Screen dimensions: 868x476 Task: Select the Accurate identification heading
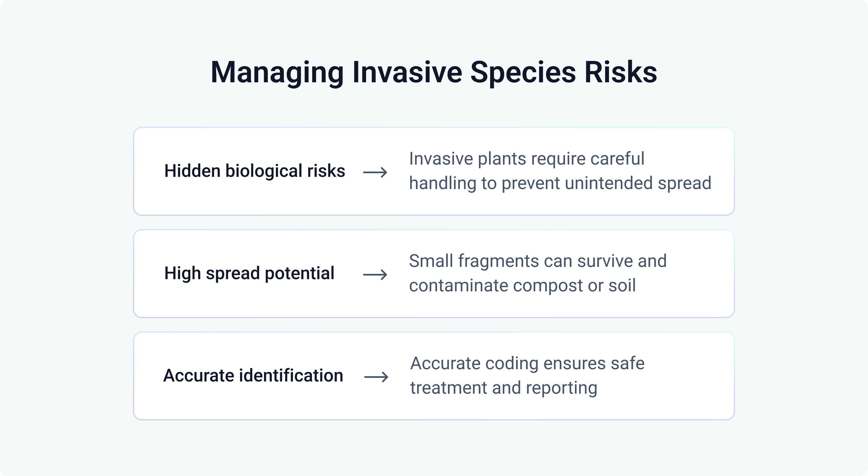tap(253, 375)
